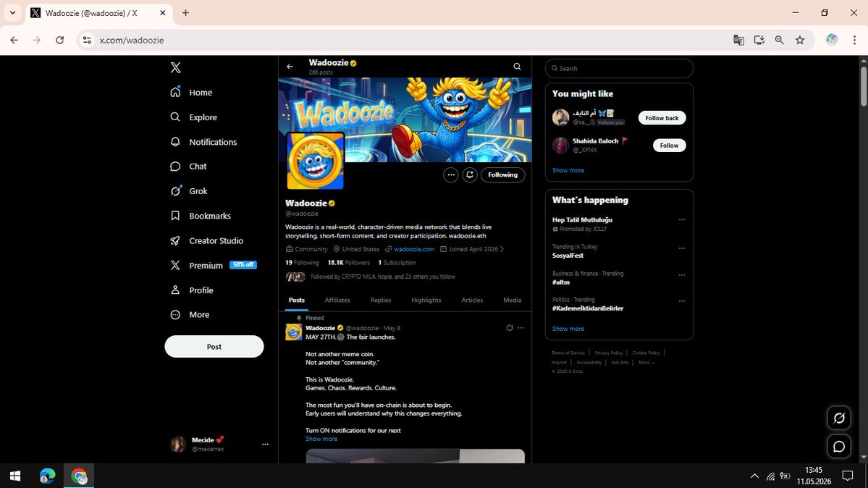Click the address bar URL
Screen dimensions: 868x488
pos(132,40)
